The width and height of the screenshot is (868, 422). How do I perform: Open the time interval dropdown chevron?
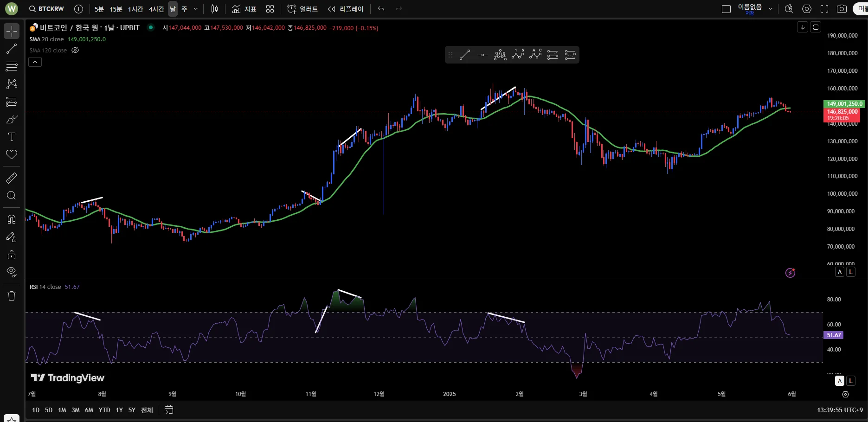click(x=196, y=9)
